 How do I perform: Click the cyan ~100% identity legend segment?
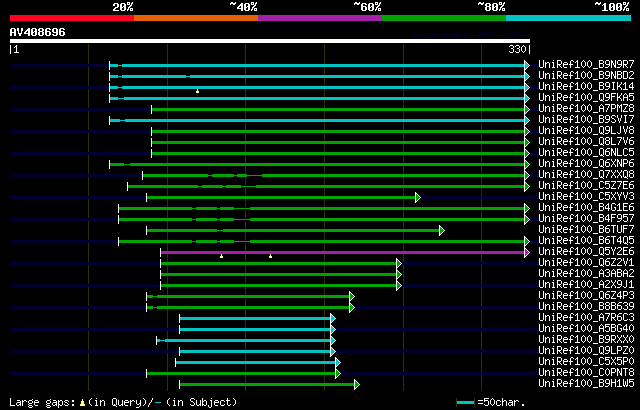[x=569, y=18]
